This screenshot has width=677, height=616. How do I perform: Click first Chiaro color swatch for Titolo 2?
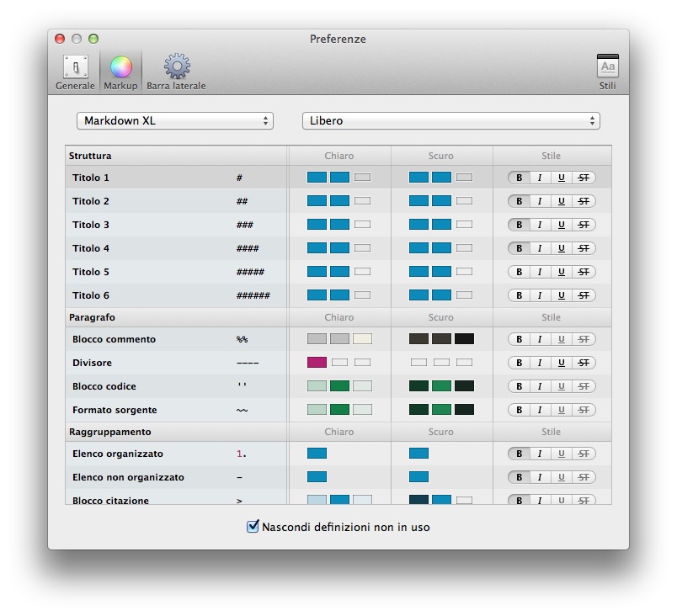tap(317, 201)
